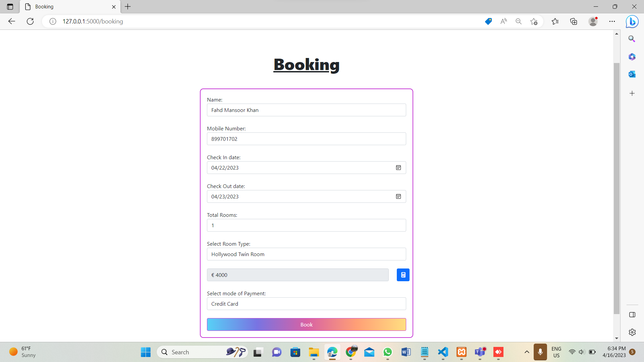Expand hidden system tray icons
The width and height of the screenshot is (644, 362).
(526, 352)
